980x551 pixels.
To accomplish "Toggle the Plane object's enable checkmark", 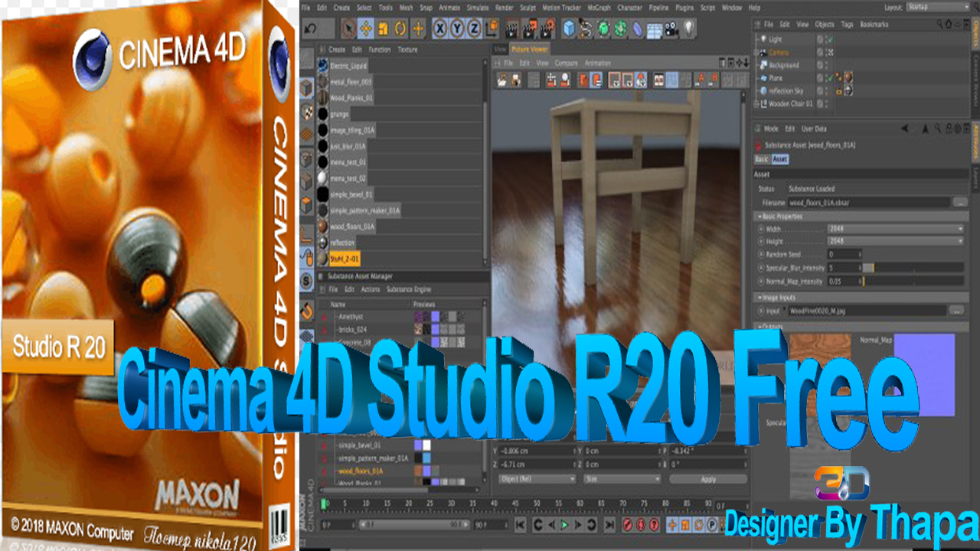I will (831, 78).
